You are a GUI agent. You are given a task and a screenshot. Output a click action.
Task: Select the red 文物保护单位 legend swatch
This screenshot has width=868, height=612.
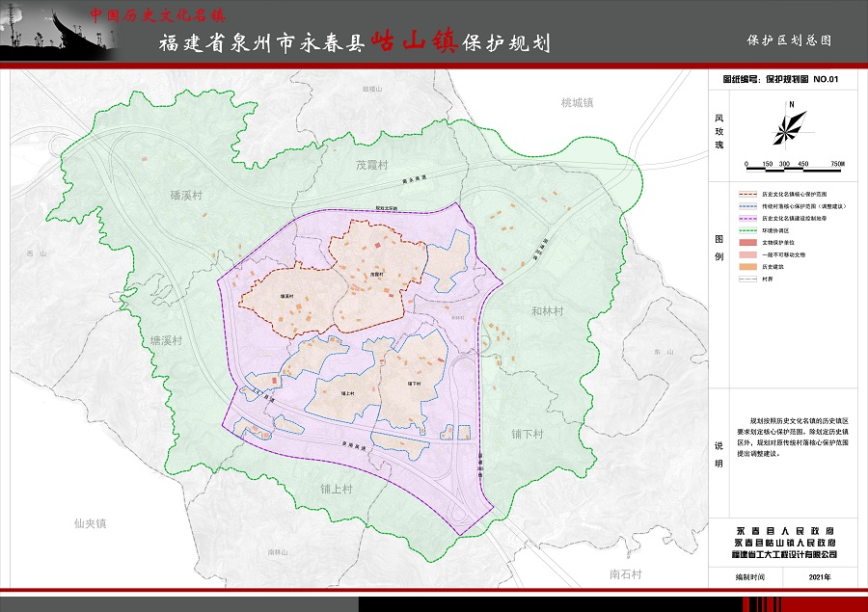(746, 244)
